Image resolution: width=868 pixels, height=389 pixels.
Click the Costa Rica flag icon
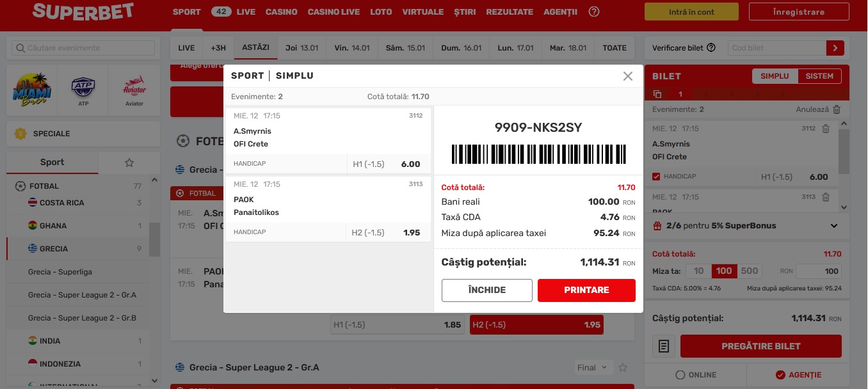pos(33,203)
